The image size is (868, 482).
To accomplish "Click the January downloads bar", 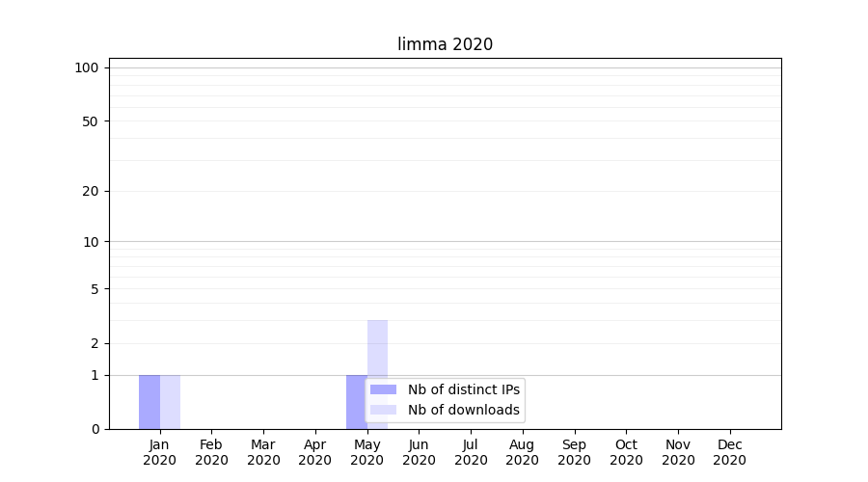I will (x=170, y=402).
